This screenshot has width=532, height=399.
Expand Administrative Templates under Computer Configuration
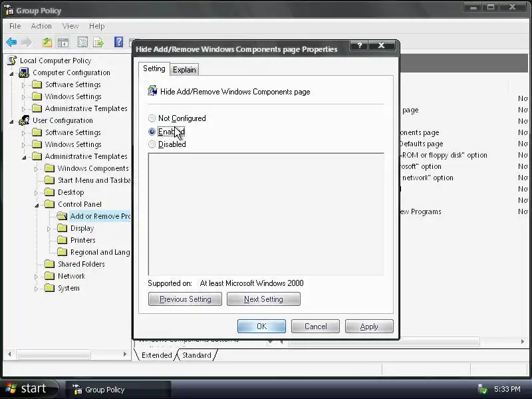point(23,109)
